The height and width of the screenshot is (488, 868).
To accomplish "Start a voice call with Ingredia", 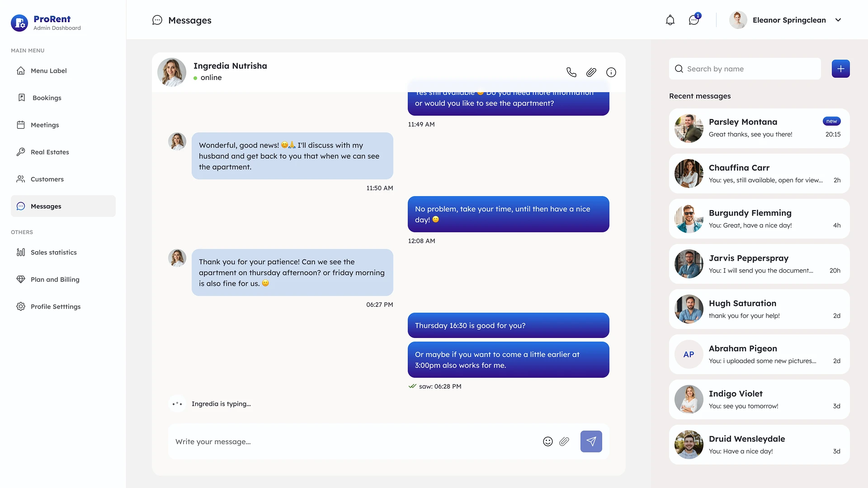I will point(571,72).
